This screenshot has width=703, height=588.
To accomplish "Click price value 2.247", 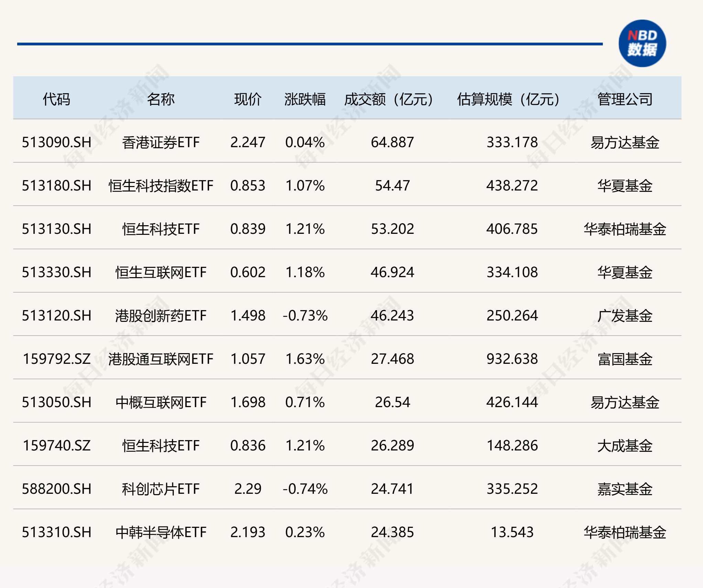I will click(248, 142).
